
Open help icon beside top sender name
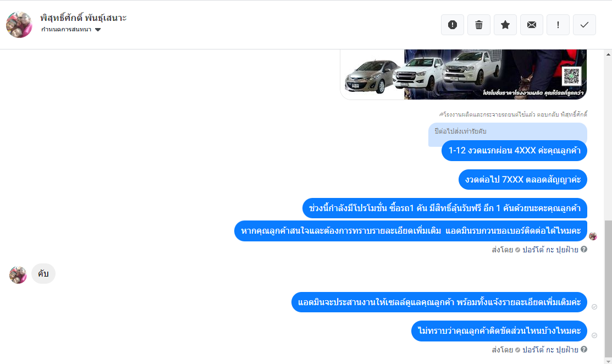[x=584, y=249]
